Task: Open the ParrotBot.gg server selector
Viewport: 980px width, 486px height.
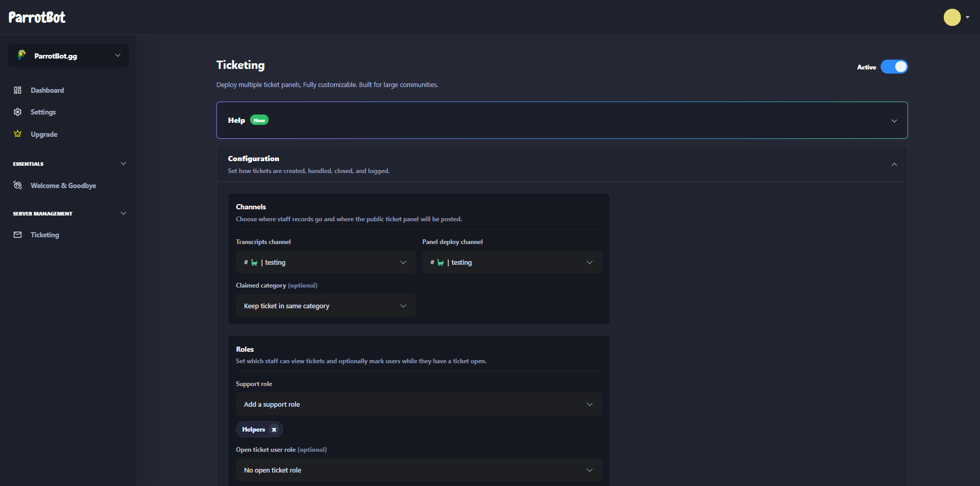Action: click(68, 55)
